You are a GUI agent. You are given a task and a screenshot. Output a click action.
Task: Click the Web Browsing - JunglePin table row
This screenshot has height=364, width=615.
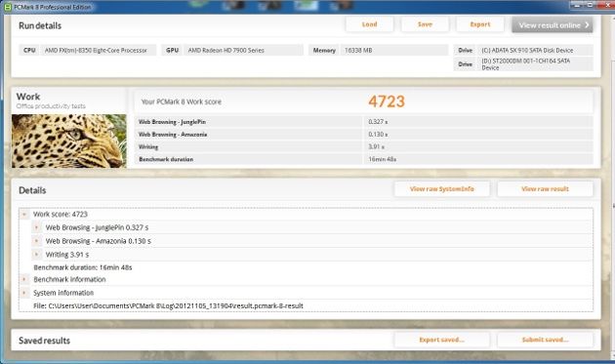click(364, 122)
